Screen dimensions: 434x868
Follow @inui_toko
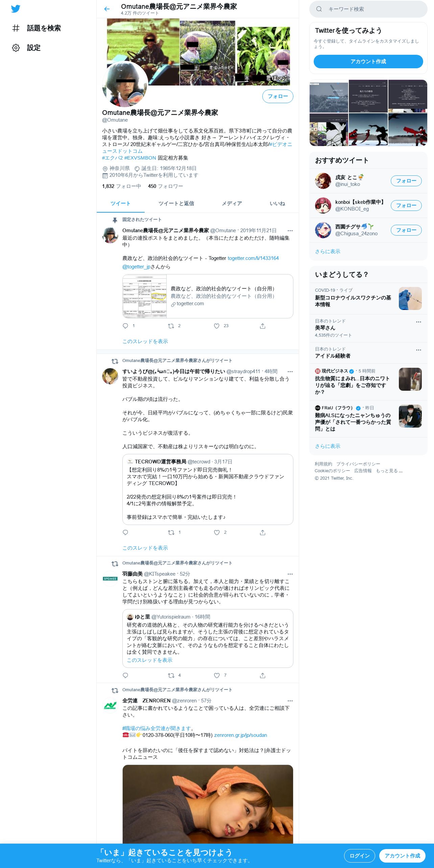coord(406,181)
